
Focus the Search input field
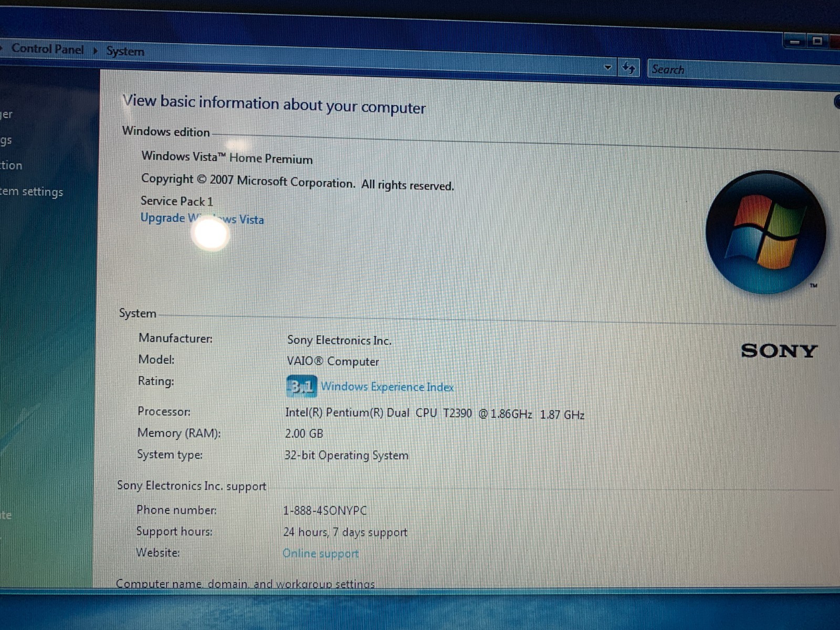pyautogui.click(x=743, y=70)
